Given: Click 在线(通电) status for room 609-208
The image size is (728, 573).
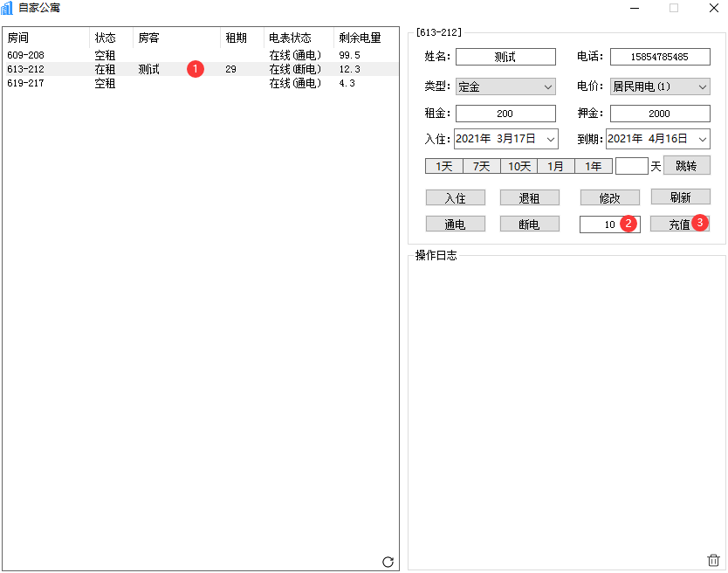Looking at the screenshot, I should (295, 55).
